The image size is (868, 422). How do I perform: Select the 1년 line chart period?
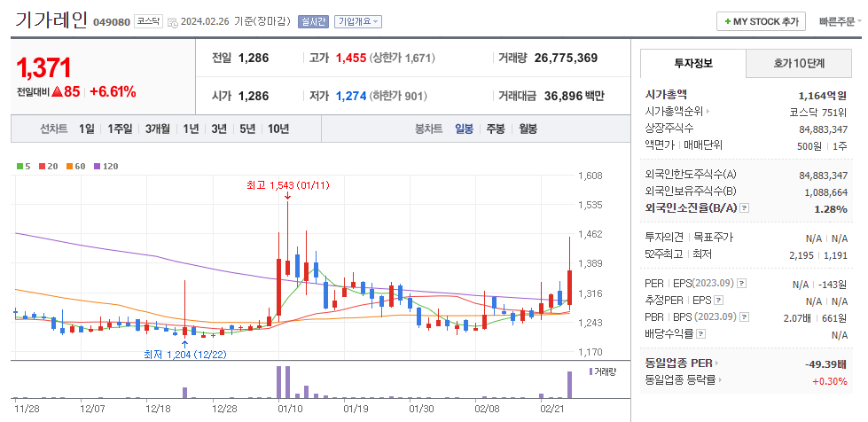(x=191, y=129)
